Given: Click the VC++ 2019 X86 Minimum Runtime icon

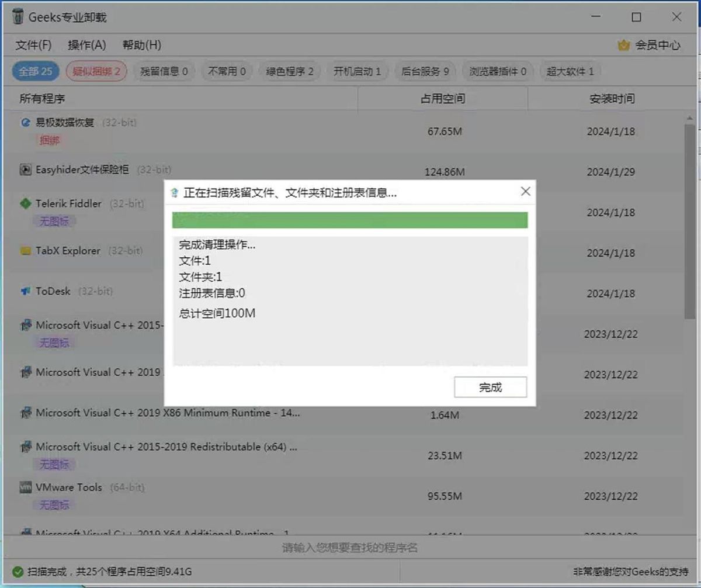Looking at the screenshot, I should tap(25, 413).
